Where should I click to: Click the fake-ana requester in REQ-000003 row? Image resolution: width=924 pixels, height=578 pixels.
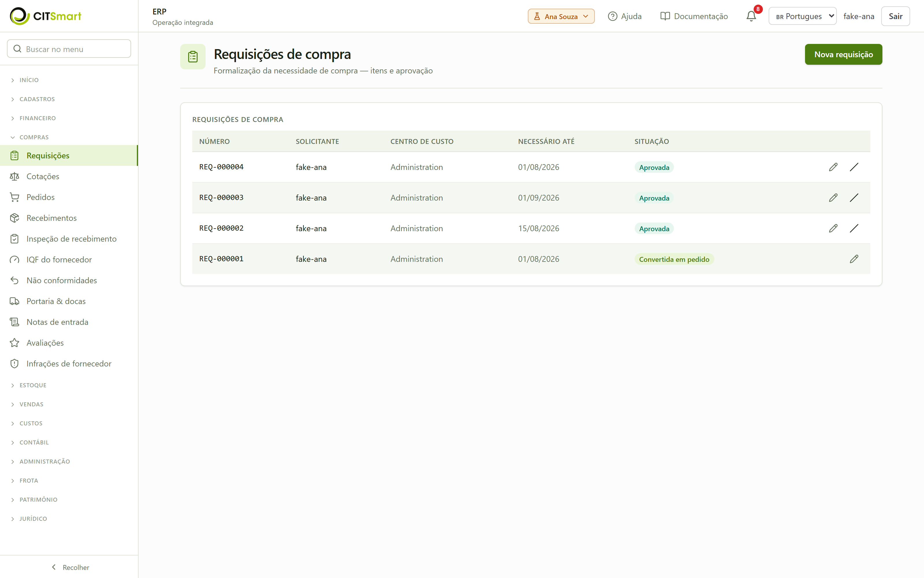pos(311,198)
